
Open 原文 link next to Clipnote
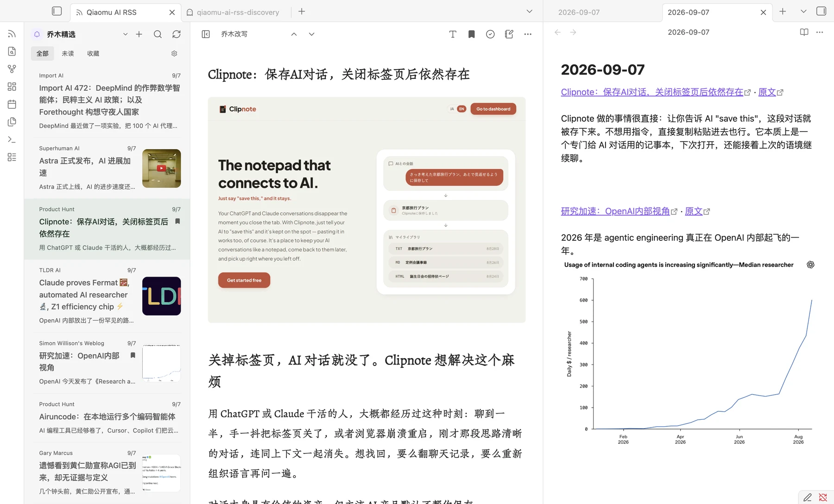[x=767, y=92]
